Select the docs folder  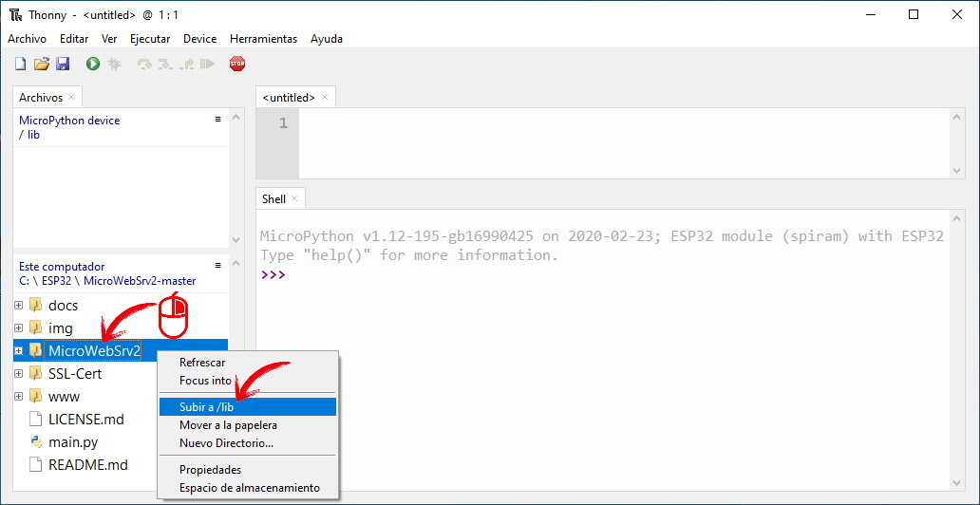coord(63,306)
